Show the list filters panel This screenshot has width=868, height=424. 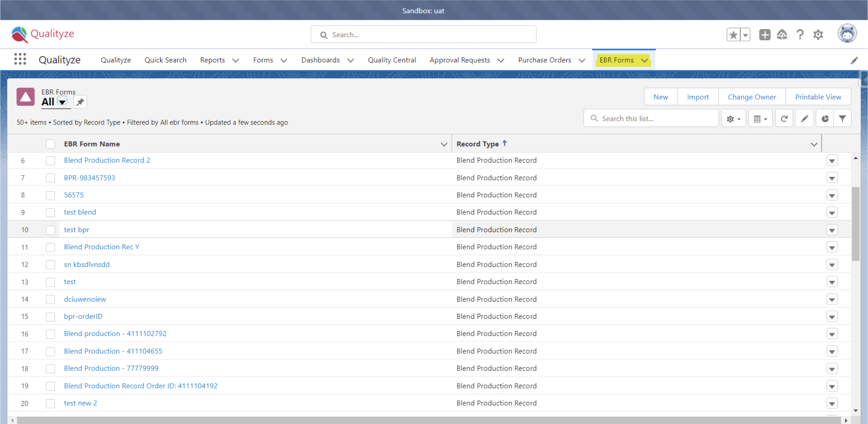842,119
